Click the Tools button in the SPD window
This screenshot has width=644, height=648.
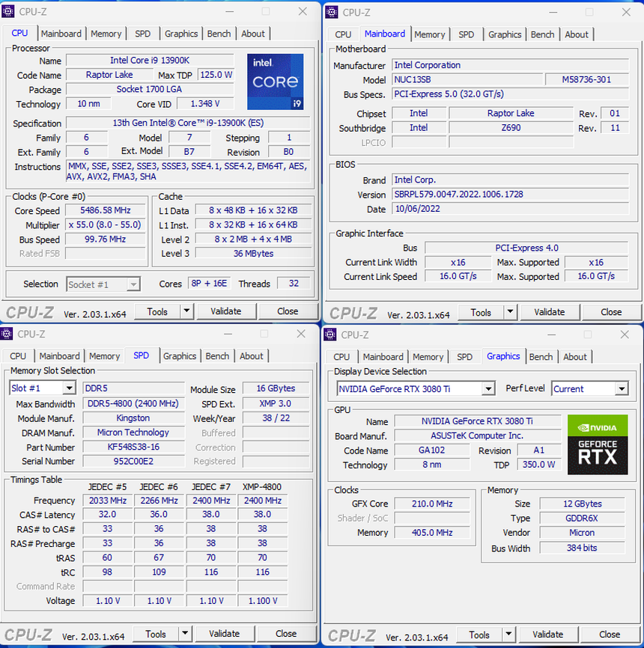pos(156,634)
